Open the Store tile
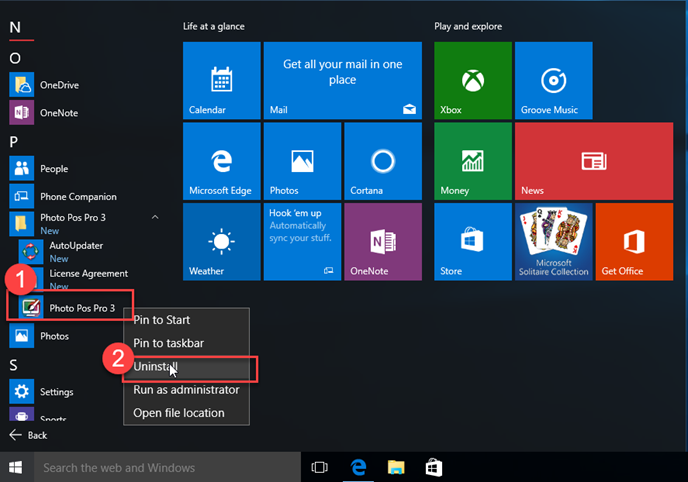The image size is (688, 482). pos(473,242)
